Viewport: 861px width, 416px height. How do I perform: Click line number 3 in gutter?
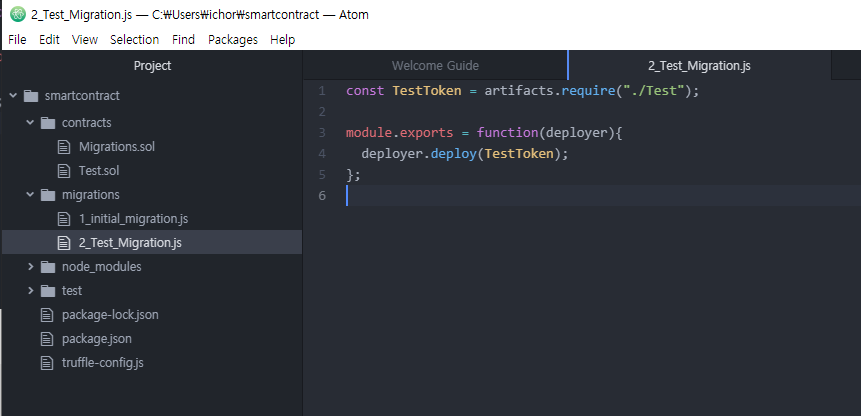[x=322, y=133]
